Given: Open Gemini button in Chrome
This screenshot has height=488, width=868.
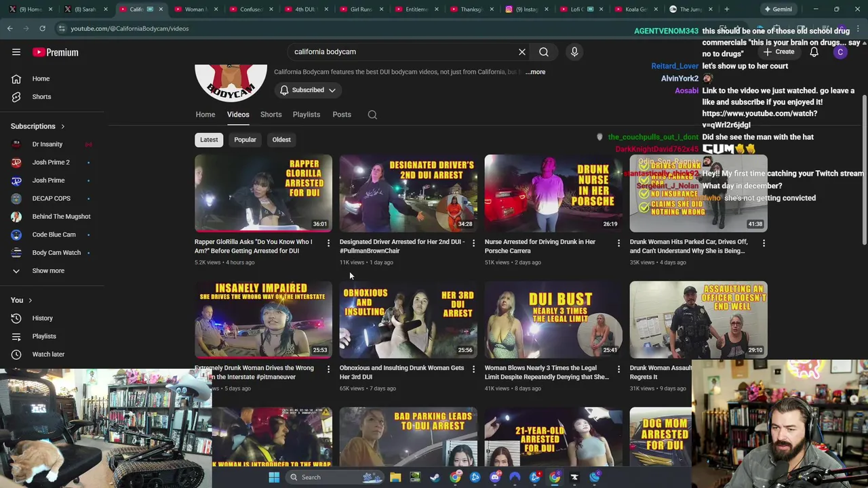Looking at the screenshot, I should 778,9.
